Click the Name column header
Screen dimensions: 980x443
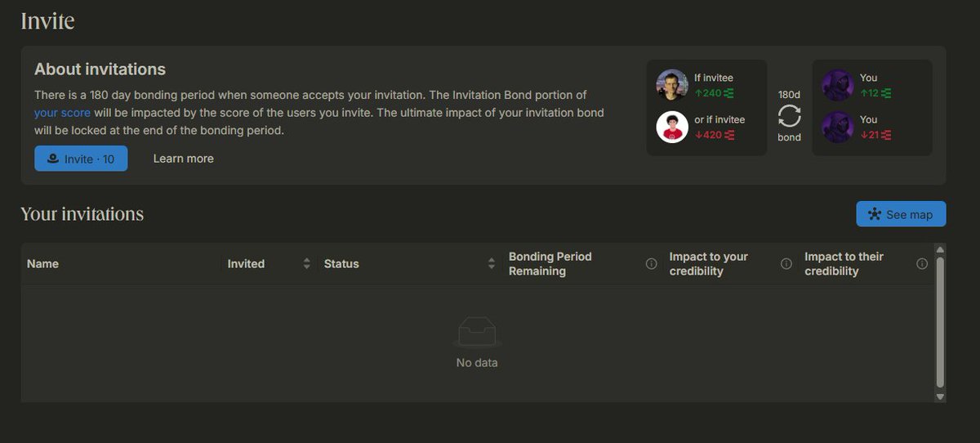coord(42,264)
